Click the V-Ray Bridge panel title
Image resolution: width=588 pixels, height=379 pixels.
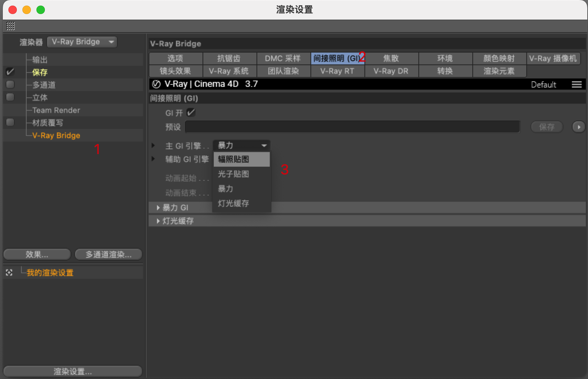(x=176, y=44)
